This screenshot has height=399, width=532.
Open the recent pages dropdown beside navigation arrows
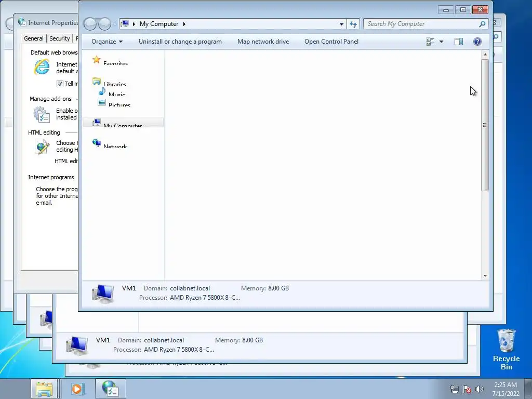click(115, 24)
